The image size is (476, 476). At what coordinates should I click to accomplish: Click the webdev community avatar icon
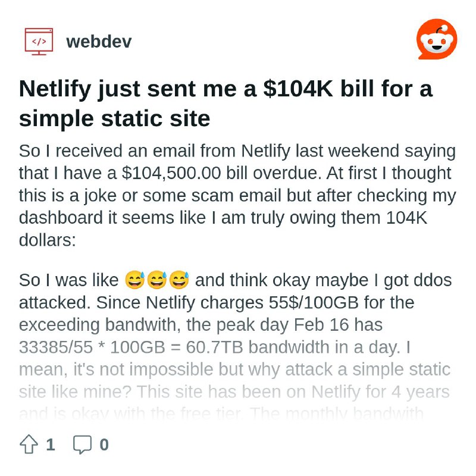(39, 42)
